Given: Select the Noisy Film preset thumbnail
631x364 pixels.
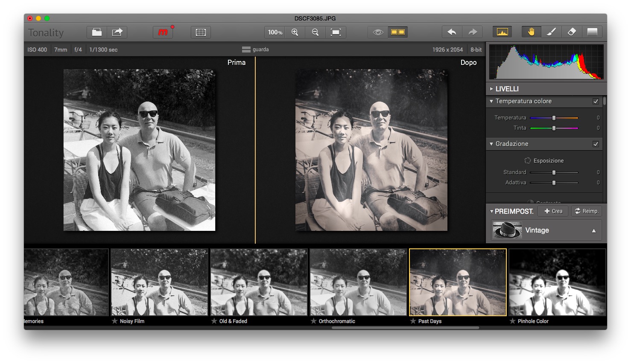Looking at the screenshot, I should [x=159, y=282].
